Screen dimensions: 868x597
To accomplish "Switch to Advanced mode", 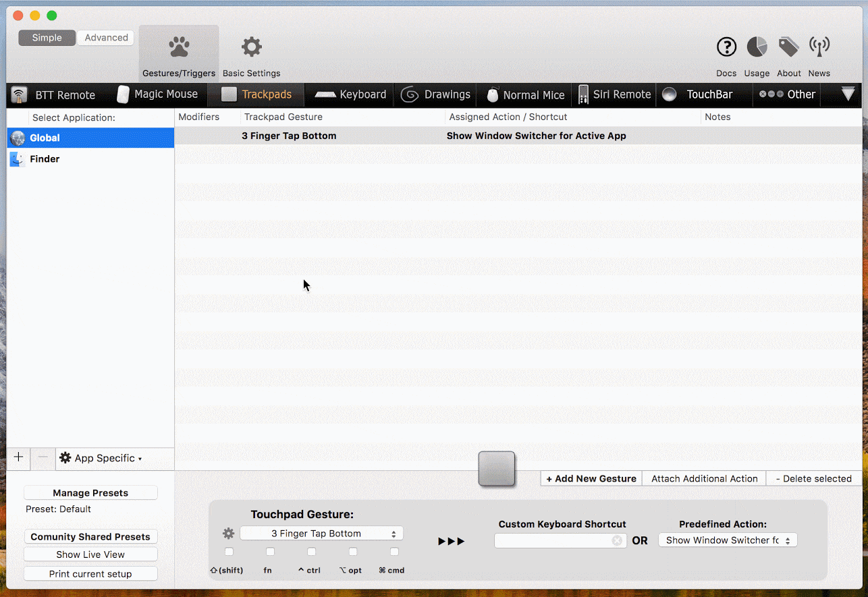I will point(106,38).
